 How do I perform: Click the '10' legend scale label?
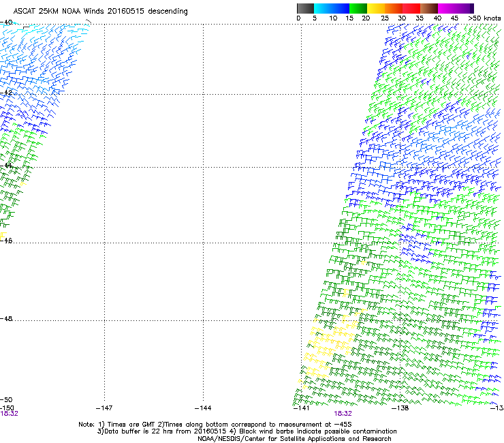(333, 18)
